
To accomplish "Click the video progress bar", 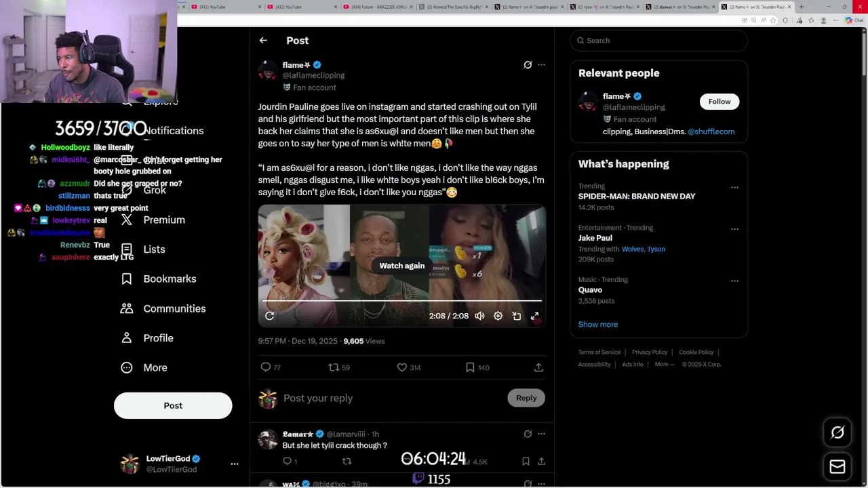I will (x=402, y=300).
